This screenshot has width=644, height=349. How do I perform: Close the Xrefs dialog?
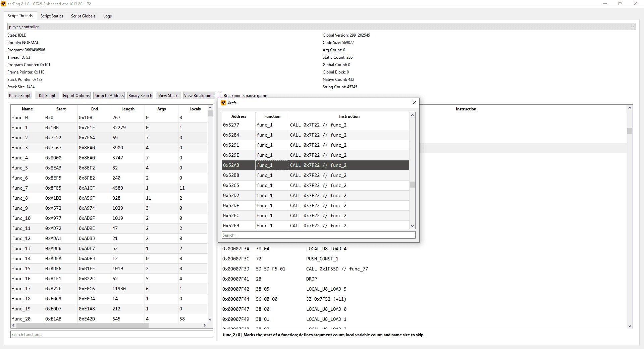(x=414, y=103)
